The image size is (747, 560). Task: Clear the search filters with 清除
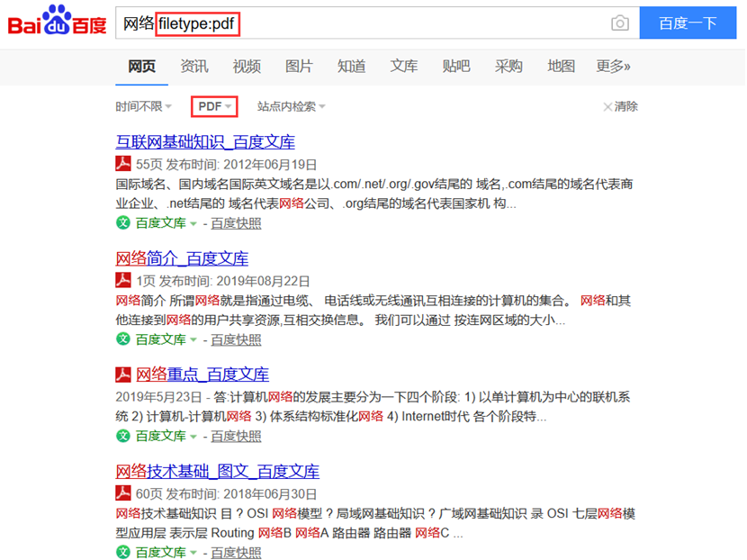620,106
